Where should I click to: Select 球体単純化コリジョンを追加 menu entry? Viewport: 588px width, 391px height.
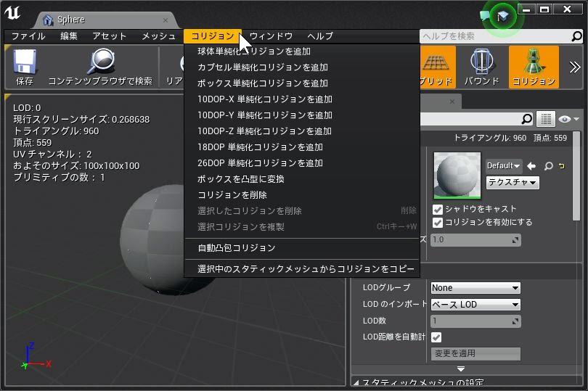[254, 52]
